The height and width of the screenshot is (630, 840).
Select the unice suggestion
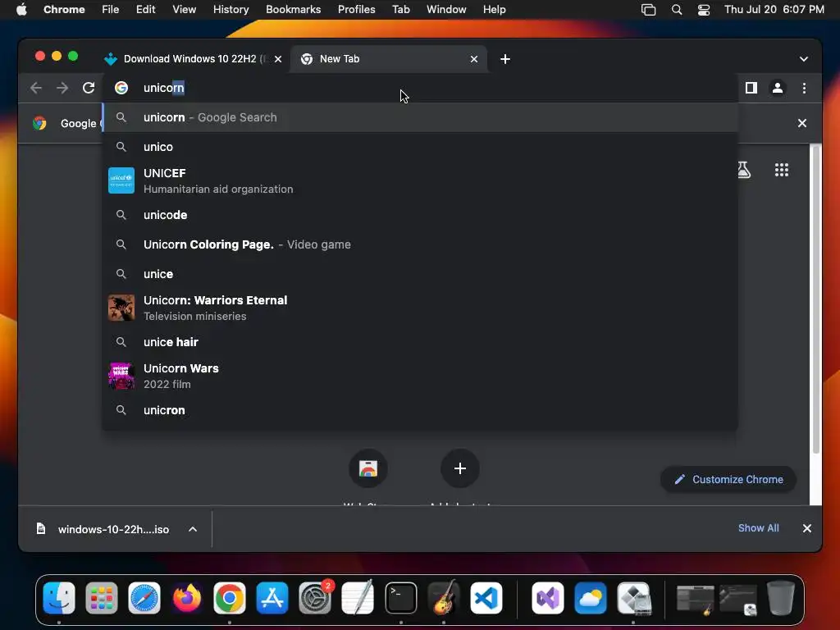click(x=421, y=274)
